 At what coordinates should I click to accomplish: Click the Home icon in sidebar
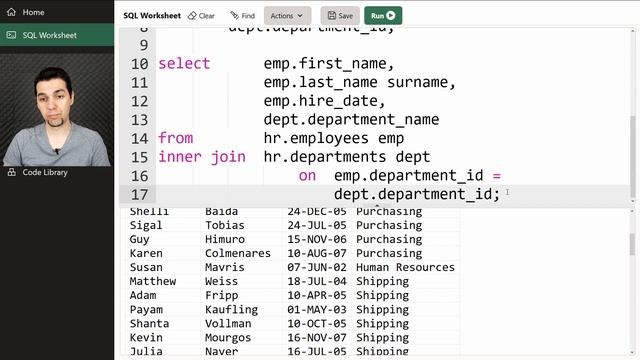[11, 12]
